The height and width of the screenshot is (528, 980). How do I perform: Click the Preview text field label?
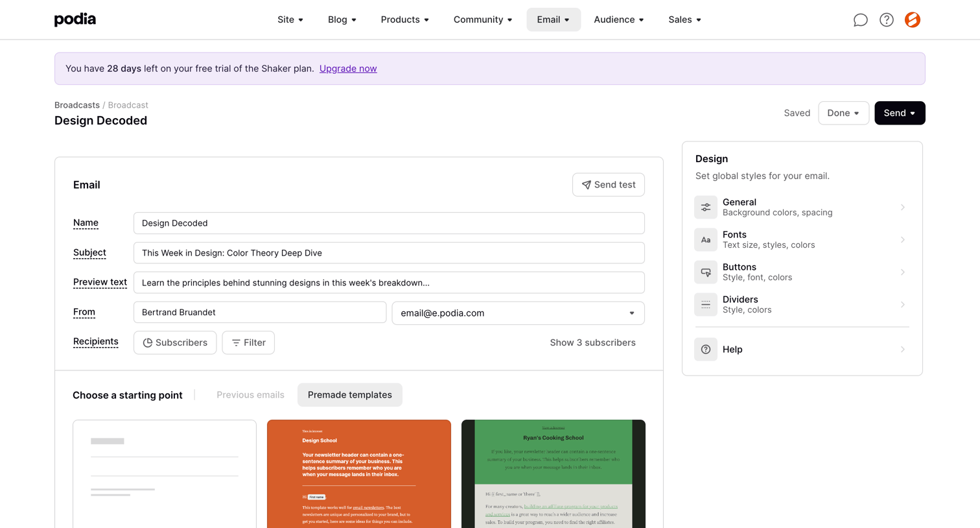(100, 282)
